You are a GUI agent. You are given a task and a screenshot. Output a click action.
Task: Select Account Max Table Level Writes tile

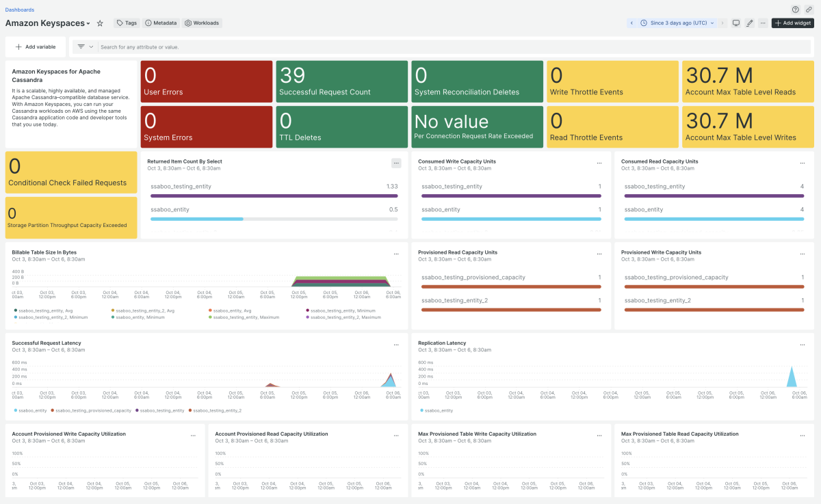click(x=748, y=127)
